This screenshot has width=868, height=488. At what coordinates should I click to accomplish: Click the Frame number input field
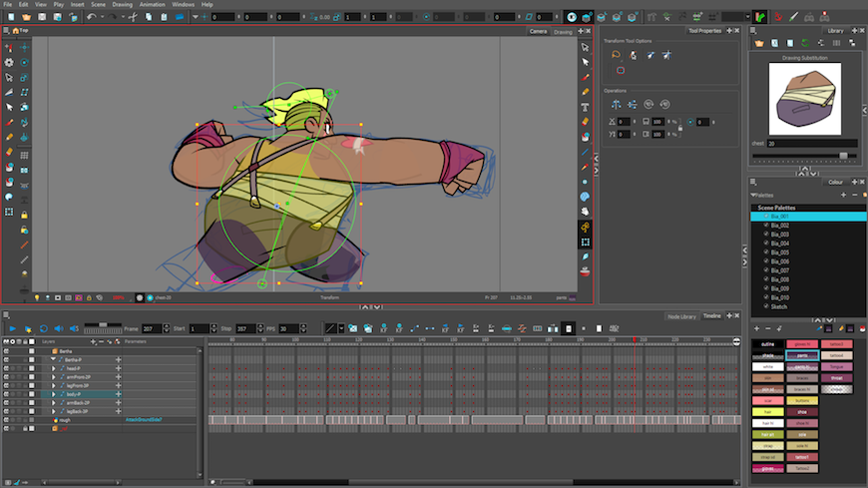coord(152,328)
